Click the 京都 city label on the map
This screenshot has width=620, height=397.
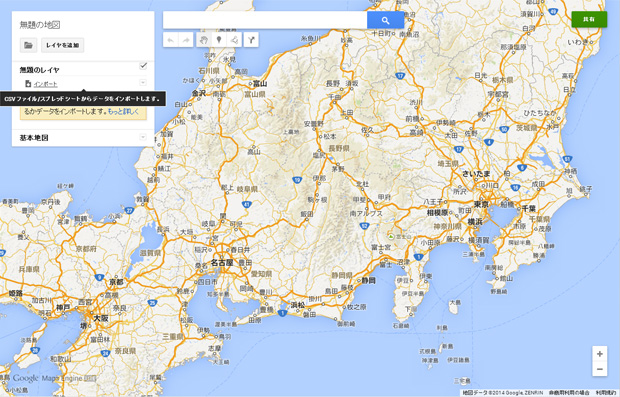pos(116,282)
